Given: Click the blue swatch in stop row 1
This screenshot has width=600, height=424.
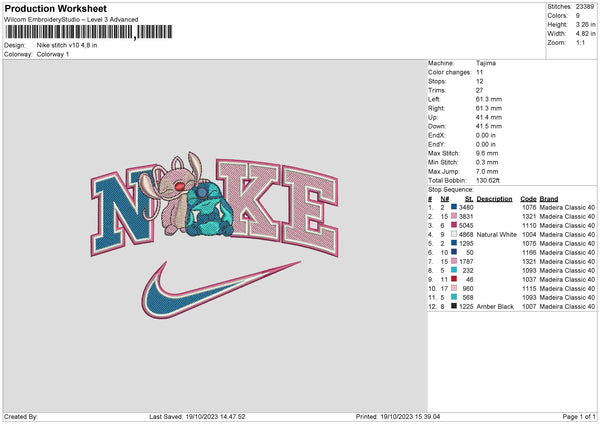Looking at the screenshot, I should (x=454, y=207).
